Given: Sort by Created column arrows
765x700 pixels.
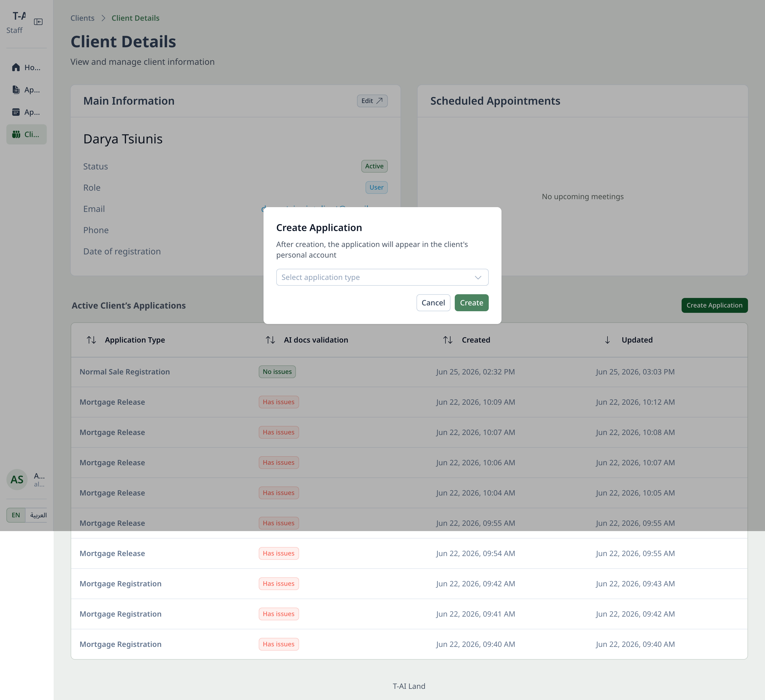Looking at the screenshot, I should (448, 340).
